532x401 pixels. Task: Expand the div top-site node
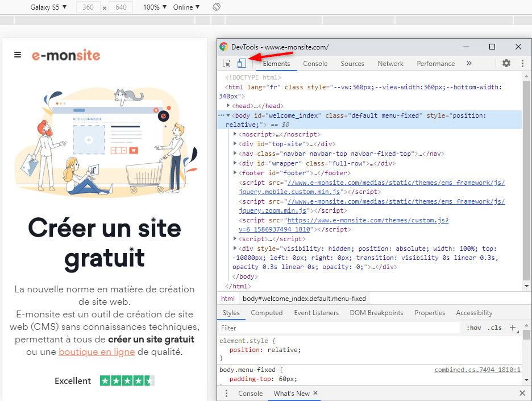coord(235,144)
